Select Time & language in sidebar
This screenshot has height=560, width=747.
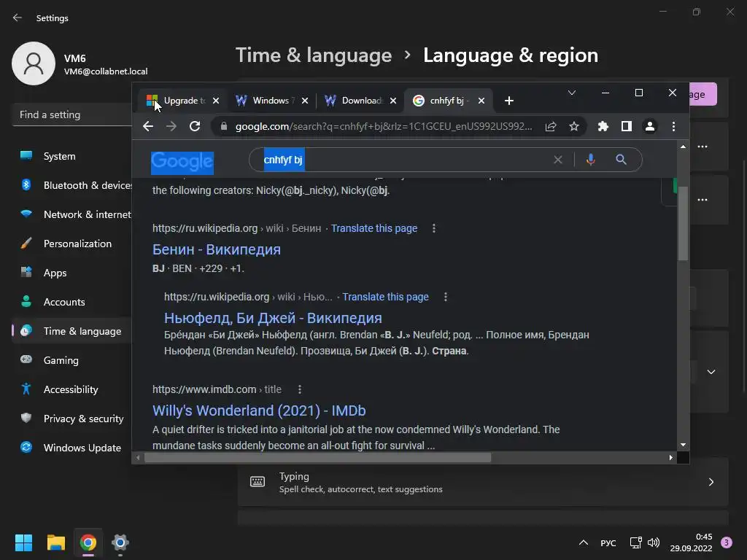tap(71, 331)
